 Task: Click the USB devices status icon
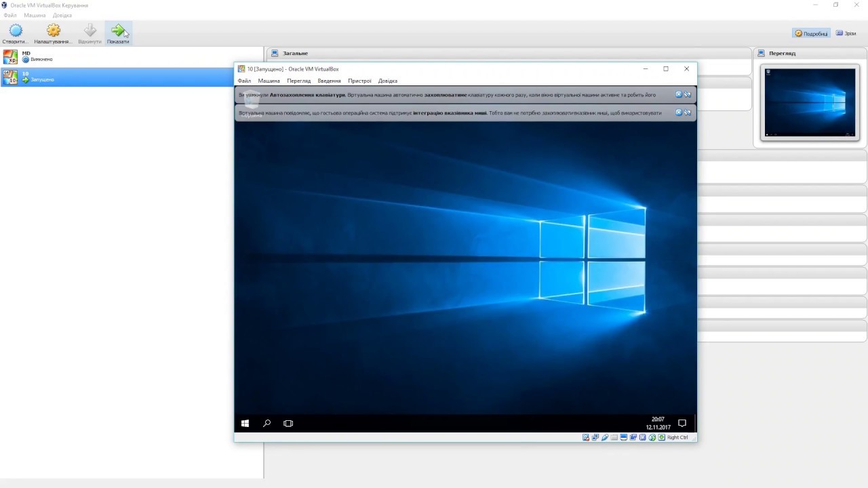[605, 437]
